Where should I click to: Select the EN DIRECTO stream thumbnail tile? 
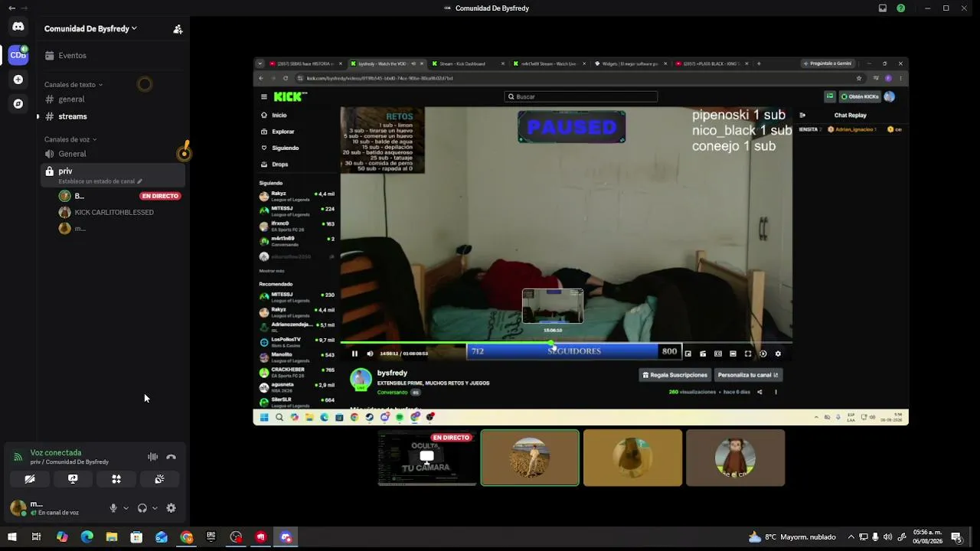point(427,458)
